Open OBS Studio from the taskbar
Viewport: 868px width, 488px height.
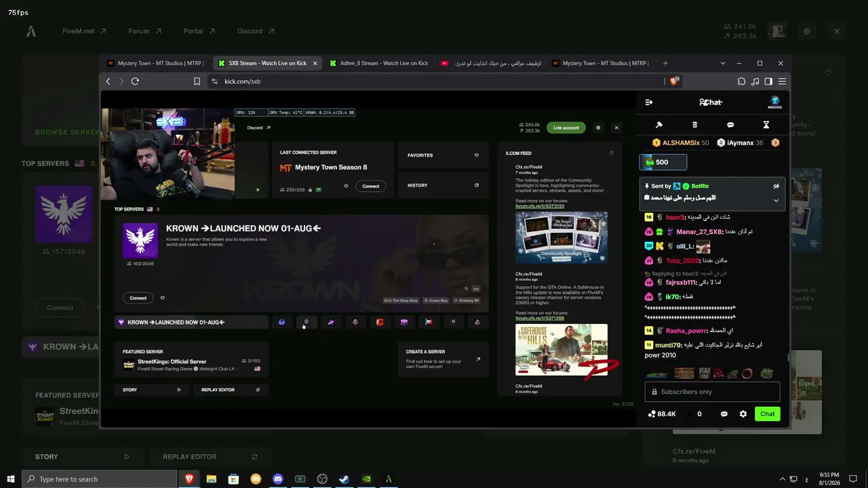click(321, 479)
